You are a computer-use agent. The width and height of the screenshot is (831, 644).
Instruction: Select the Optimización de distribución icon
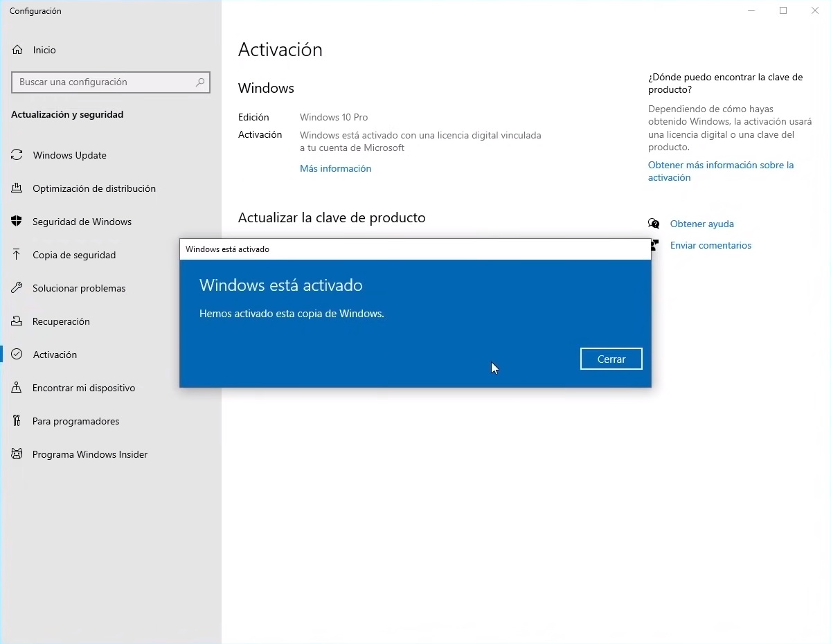[x=17, y=188]
